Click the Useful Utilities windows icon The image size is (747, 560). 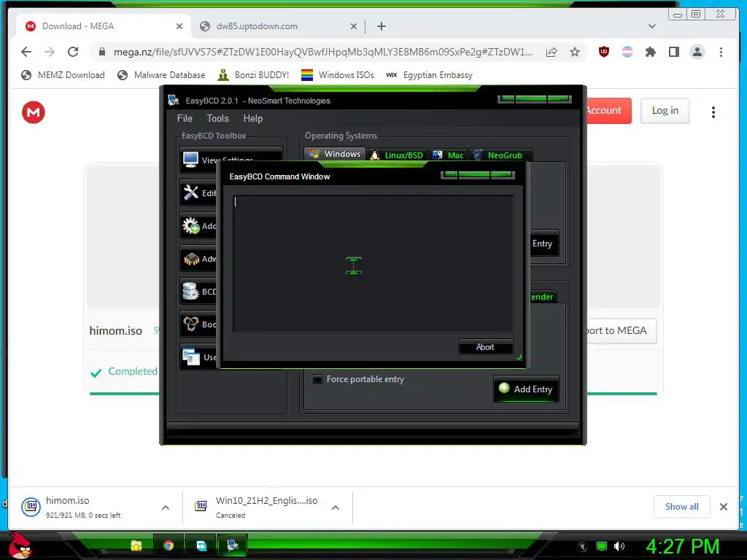point(191,357)
